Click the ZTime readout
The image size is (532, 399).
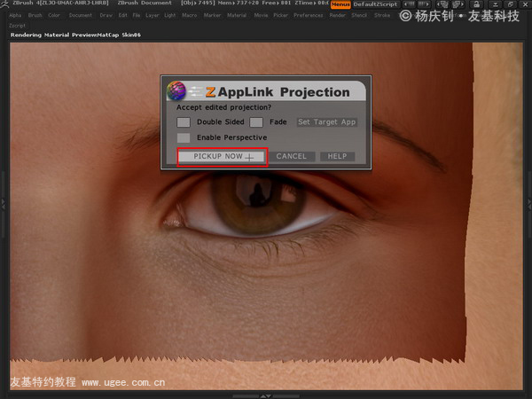click(x=311, y=3)
